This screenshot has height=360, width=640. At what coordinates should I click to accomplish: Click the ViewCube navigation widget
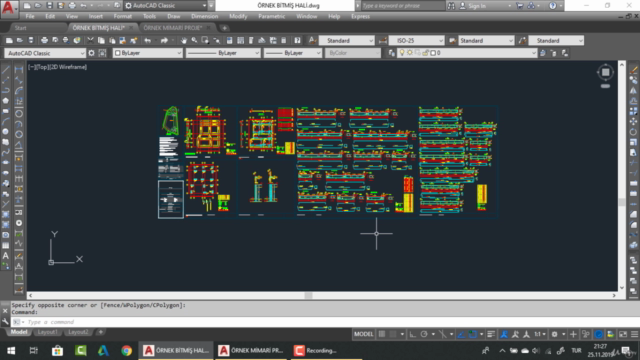pyautogui.click(x=605, y=73)
